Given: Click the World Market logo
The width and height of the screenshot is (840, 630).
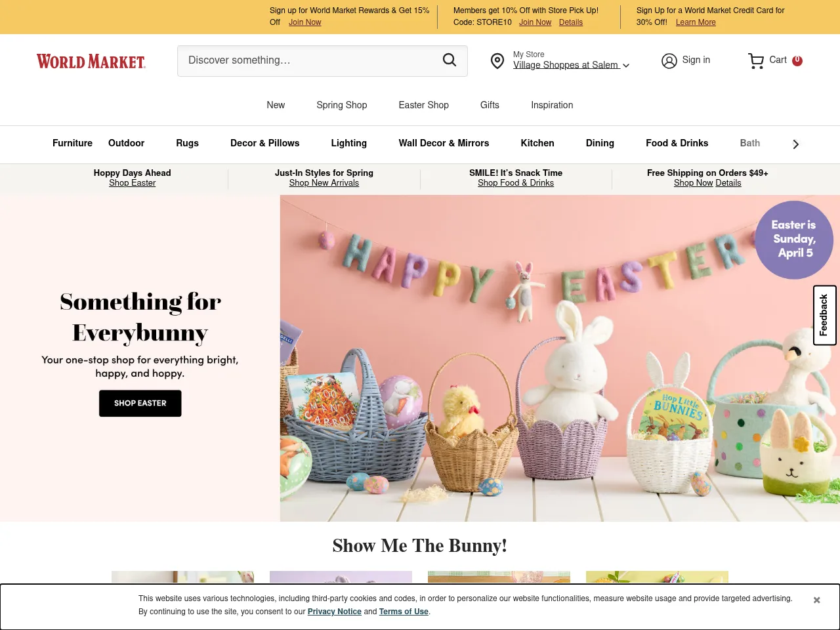Looking at the screenshot, I should [x=91, y=62].
